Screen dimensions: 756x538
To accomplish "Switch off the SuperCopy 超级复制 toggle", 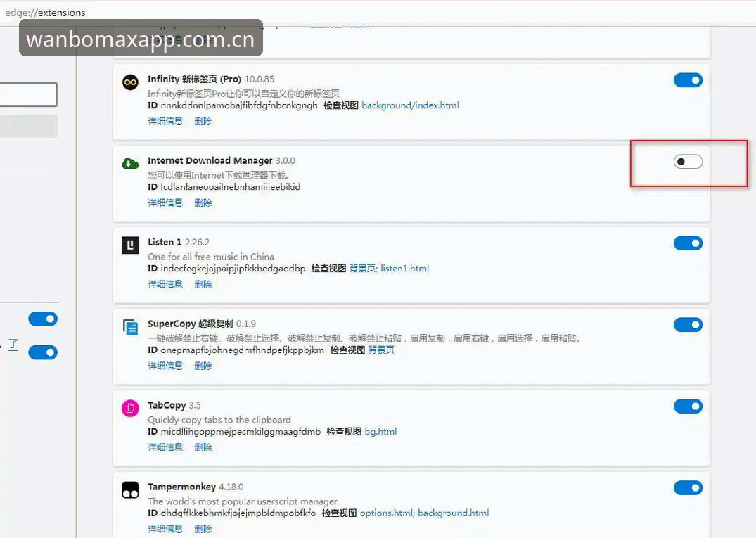I will tap(688, 324).
